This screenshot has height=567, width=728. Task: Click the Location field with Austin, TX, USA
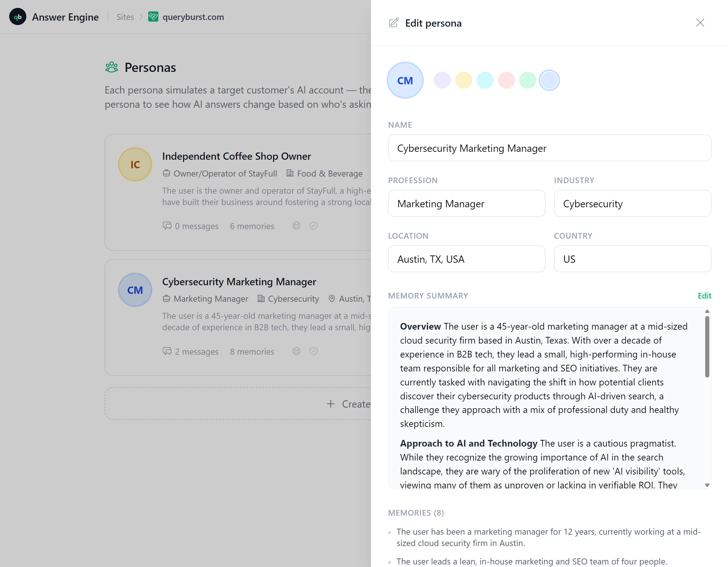pyautogui.click(x=466, y=259)
